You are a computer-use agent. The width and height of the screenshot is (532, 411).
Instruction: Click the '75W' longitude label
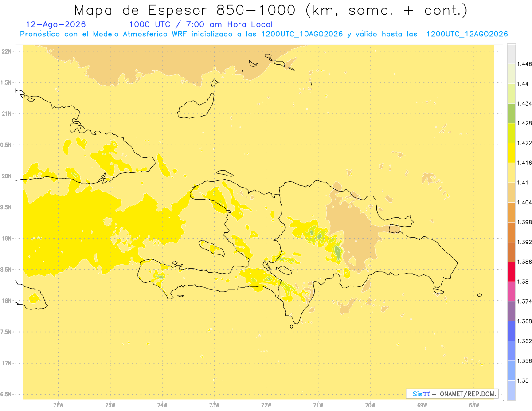pyautogui.click(x=110, y=405)
